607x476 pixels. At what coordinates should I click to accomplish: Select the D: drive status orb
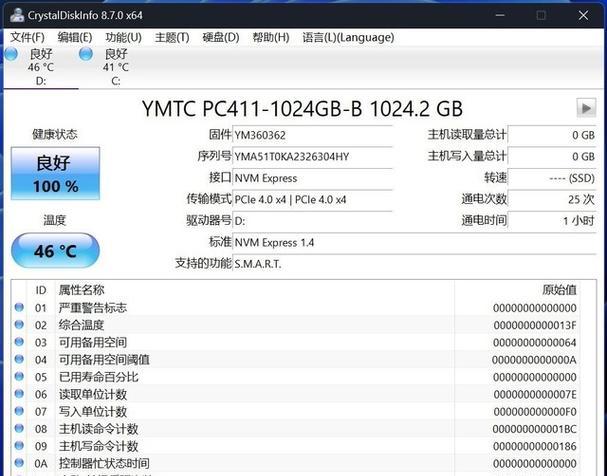pos(11,54)
